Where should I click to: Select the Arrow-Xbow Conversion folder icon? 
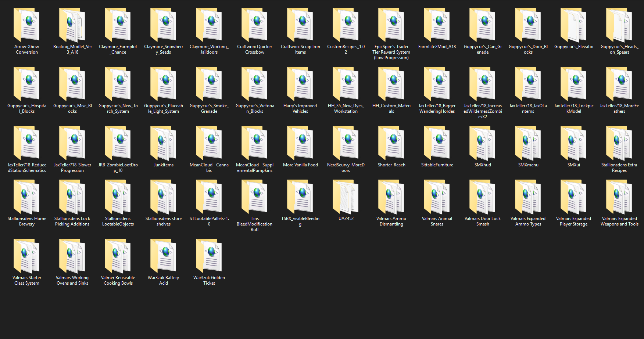click(x=27, y=25)
